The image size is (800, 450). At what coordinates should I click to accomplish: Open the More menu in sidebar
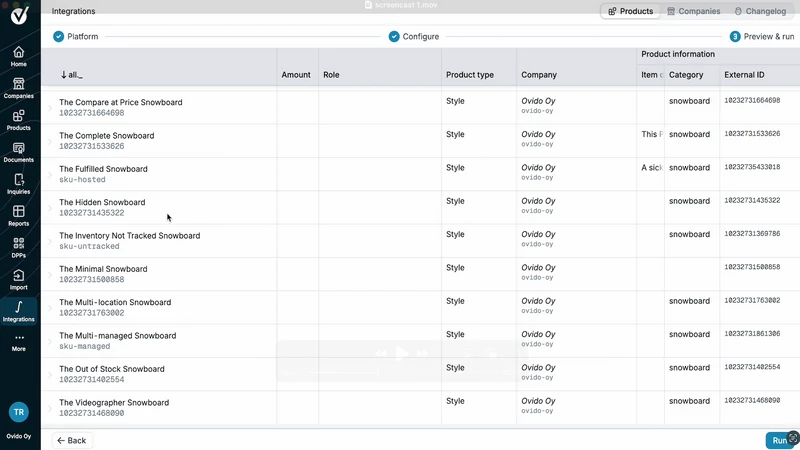point(18,342)
